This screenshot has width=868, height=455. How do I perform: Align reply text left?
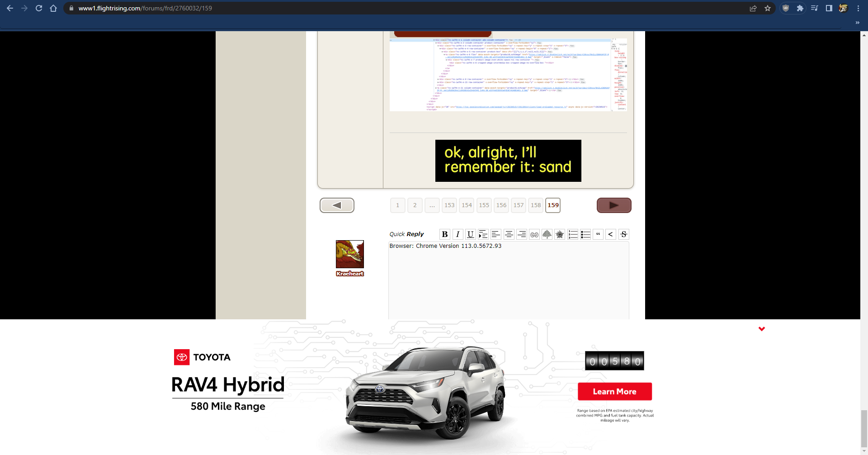pos(495,234)
